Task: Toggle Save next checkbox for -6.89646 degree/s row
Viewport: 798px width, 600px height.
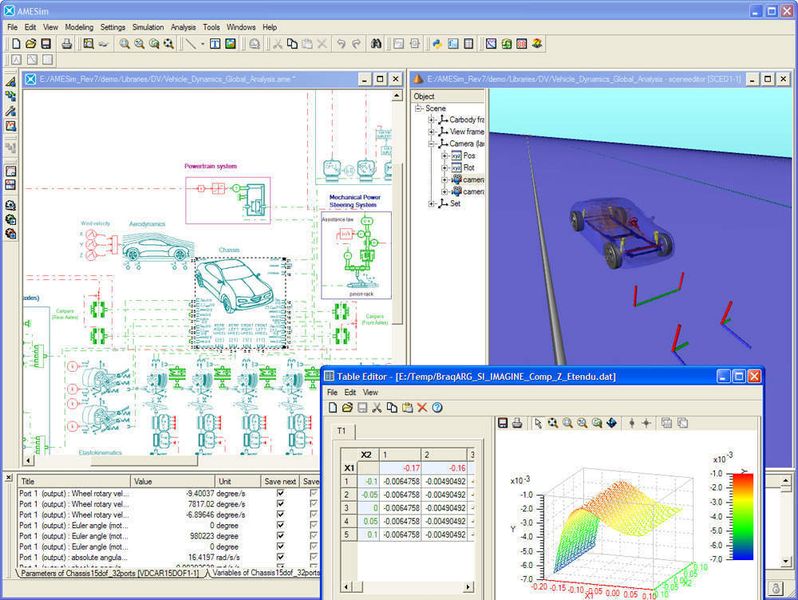Action: (x=280, y=515)
